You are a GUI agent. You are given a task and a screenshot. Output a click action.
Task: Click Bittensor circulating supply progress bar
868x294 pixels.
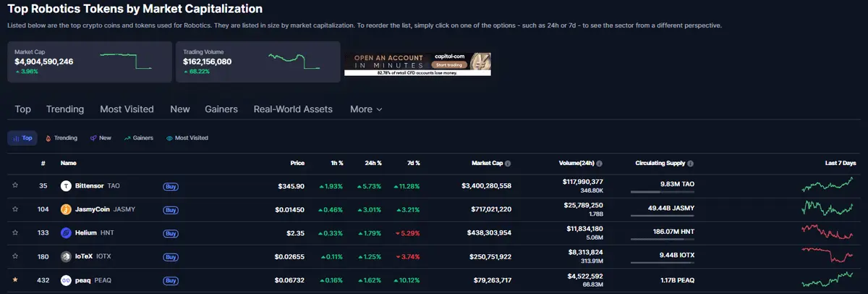(662, 192)
